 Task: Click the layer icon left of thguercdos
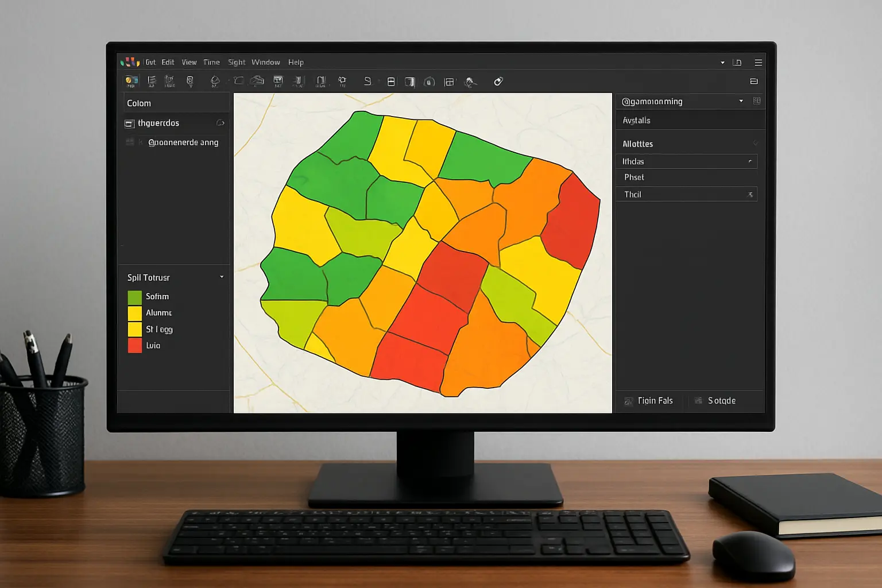pos(130,123)
